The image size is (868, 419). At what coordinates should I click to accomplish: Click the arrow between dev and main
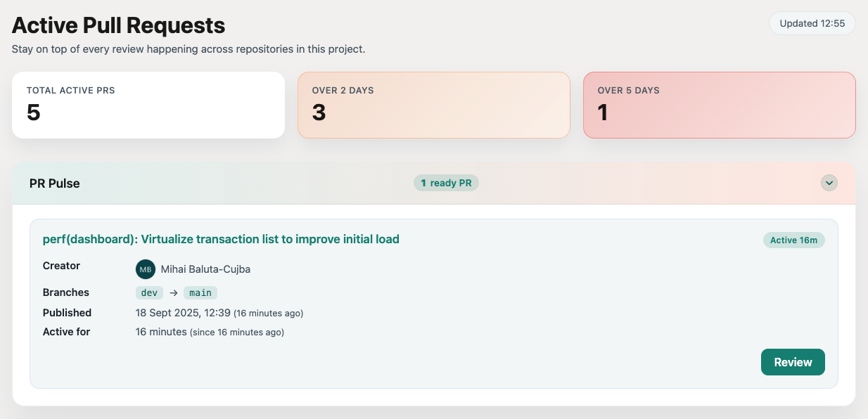[x=174, y=293]
